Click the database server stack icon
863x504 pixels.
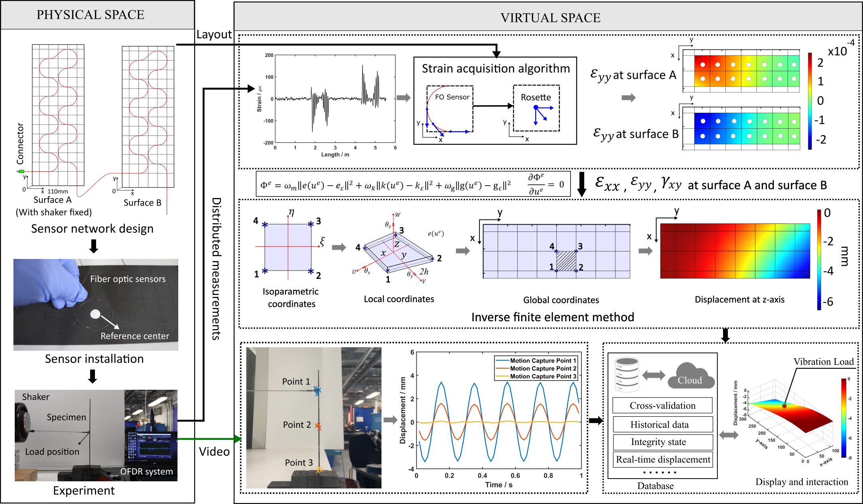(627, 375)
